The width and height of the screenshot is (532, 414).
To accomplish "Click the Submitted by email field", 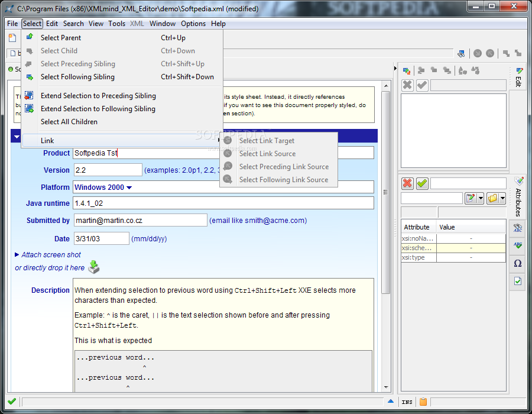I will 141,220.
